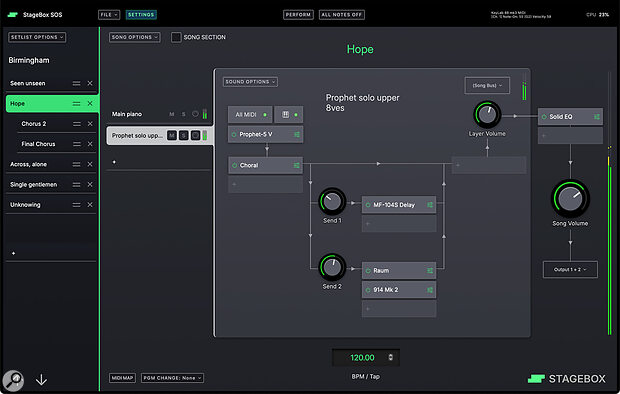Click BPM / Tap label to tap tempo
Viewport: 620px width, 394px height.
pos(366,377)
